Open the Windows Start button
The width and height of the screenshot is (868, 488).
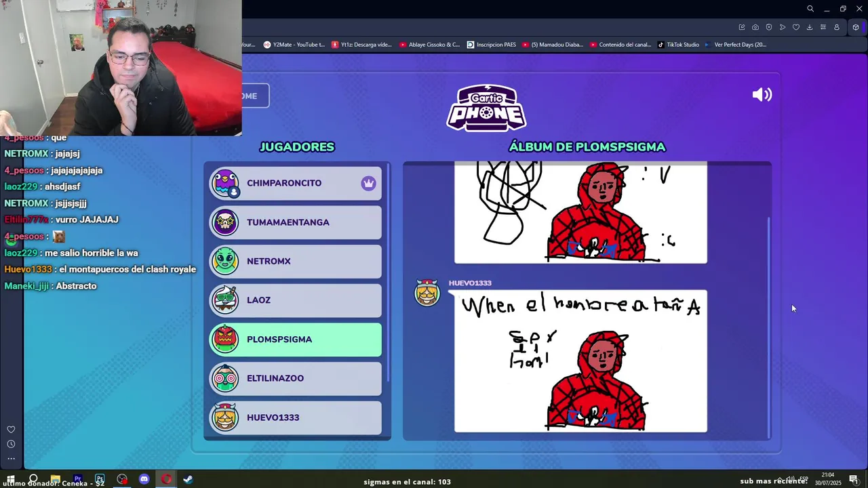[x=11, y=479]
